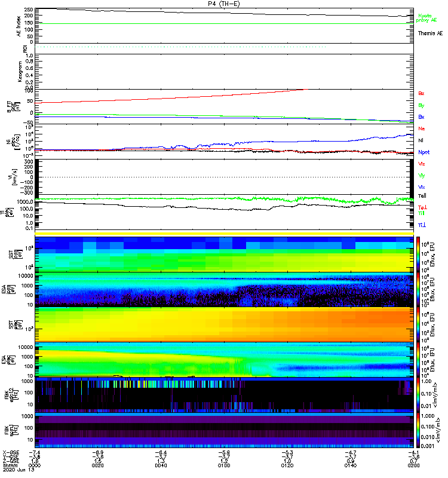Viewport: 448px width, 478px height.
Task: Click the X-GSE value -5.9
Action: pyautogui.click(x=224, y=452)
